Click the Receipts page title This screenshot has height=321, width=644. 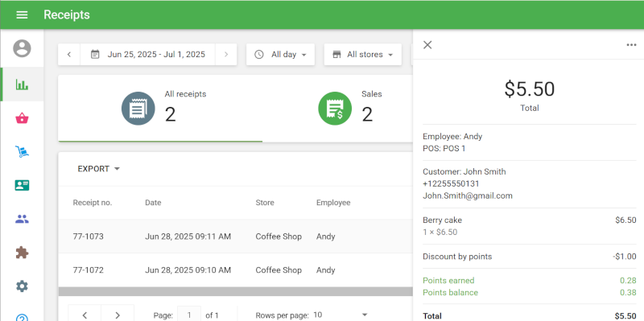coord(67,14)
